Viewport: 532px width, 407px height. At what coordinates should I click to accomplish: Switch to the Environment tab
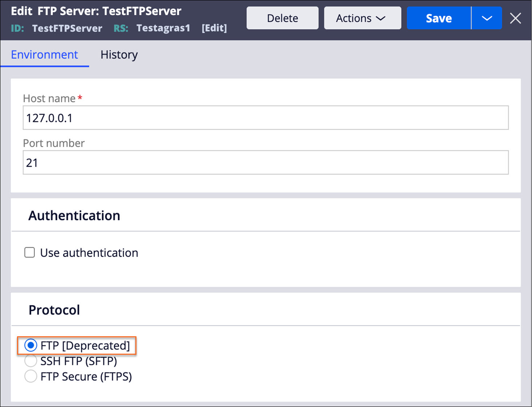click(44, 55)
